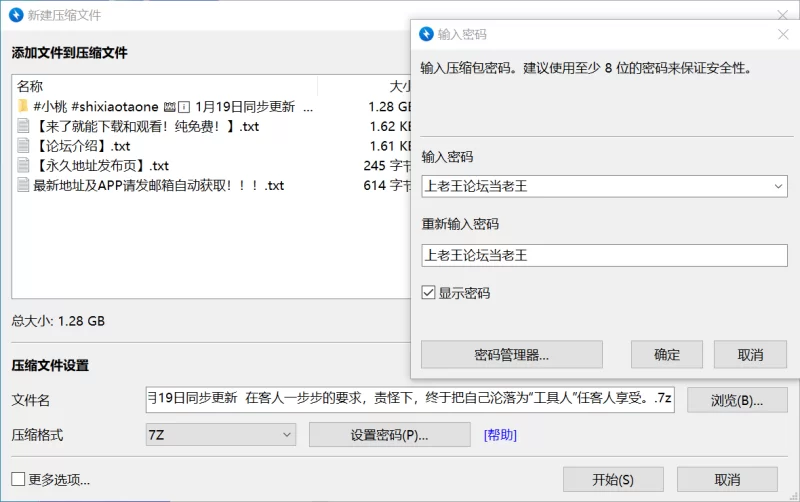
Task: Click the 总大小: 1.28 GB text
Action: (58, 321)
